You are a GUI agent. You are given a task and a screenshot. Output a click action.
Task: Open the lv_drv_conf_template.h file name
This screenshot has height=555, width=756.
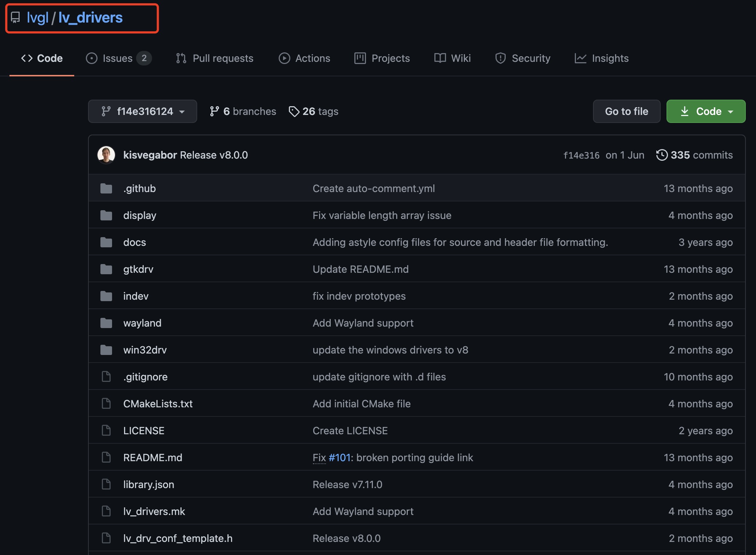click(178, 538)
